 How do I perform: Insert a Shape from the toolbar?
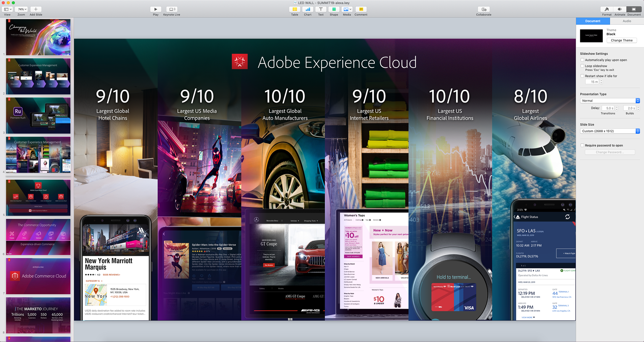(334, 9)
